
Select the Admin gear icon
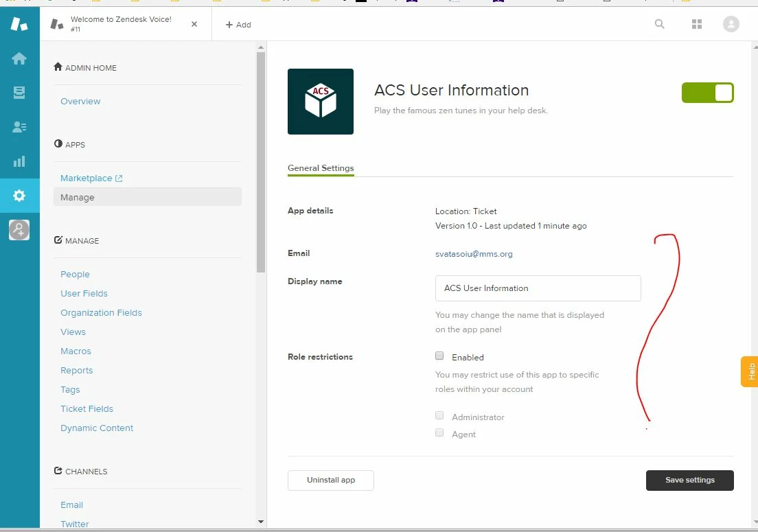(x=19, y=196)
